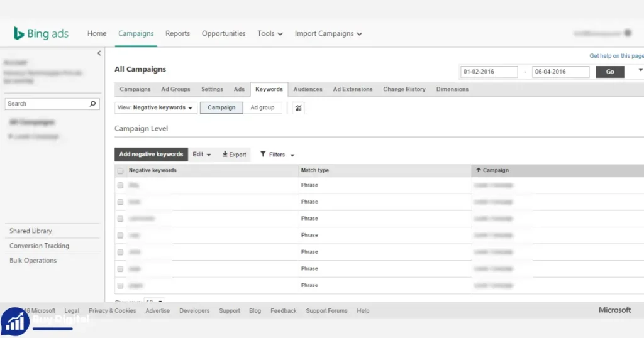Sort by Negative keywords column header

(x=153, y=170)
